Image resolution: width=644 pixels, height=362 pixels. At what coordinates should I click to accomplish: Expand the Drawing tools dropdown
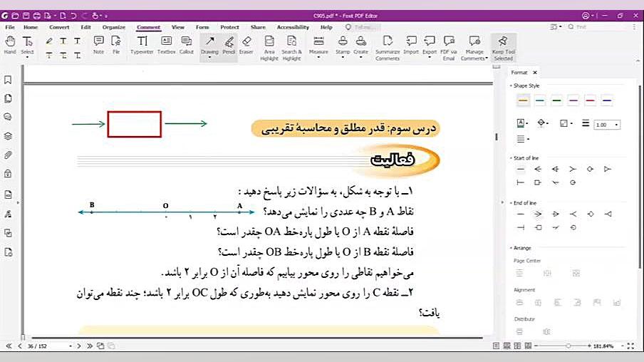coord(209,57)
